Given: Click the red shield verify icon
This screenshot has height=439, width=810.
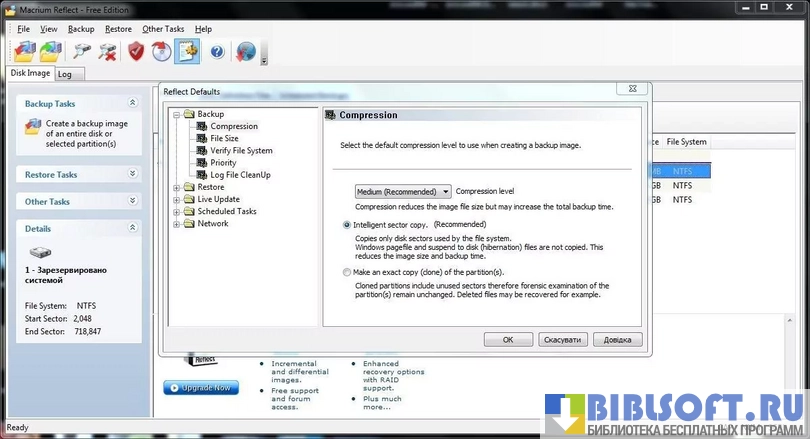Looking at the screenshot, I should click(x=136, y=51).
